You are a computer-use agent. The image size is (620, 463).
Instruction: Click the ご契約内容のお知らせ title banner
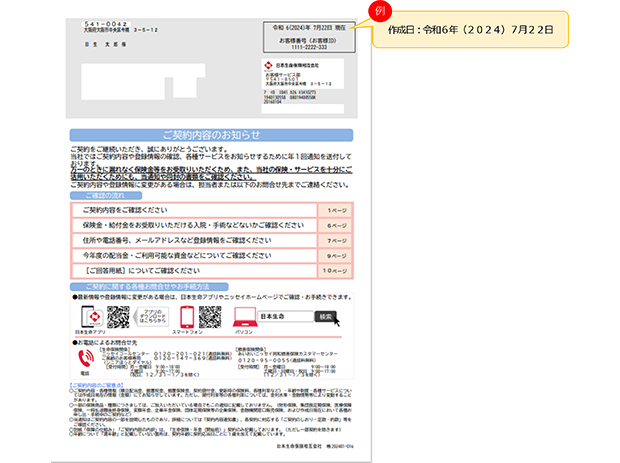coord(211,134)
